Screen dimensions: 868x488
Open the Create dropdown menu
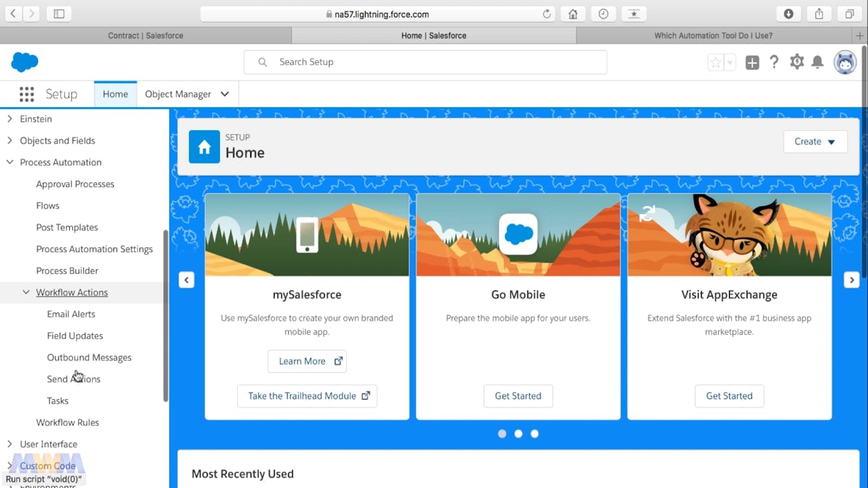[x=814, y=142]
